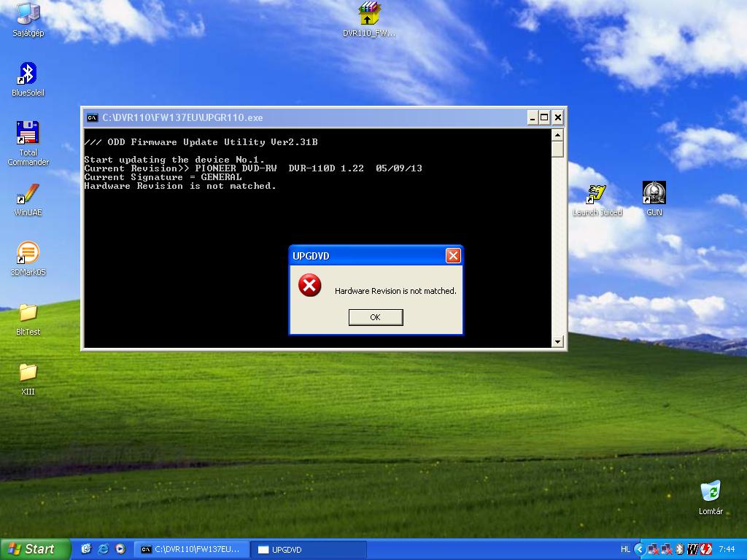Launch Windows Media Player from Quick Launch

pyautogui.click(x=120, y=549)
